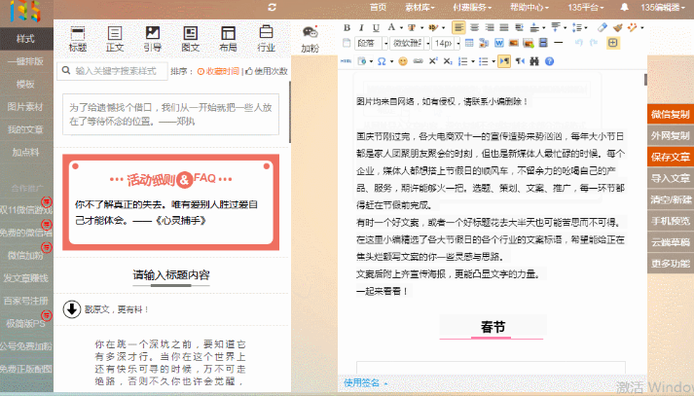The width and height of the screenshot is (694, 396).
Task: Click the redo arrow icon
Action: [594, 43]
